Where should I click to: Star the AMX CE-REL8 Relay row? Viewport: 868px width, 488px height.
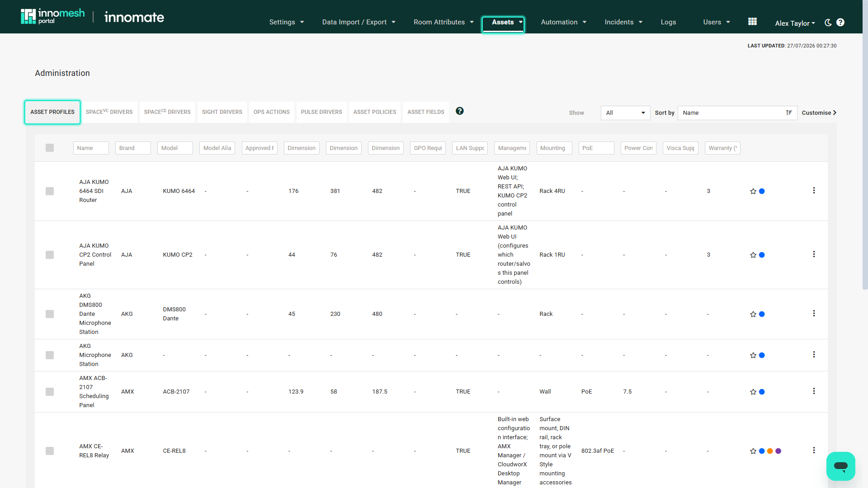point(753,451)
